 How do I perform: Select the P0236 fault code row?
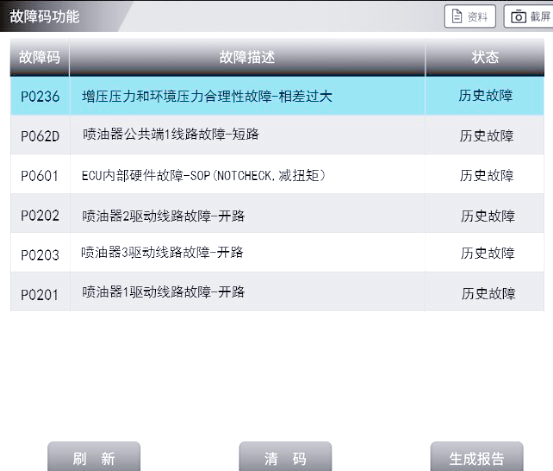point(277,96)
